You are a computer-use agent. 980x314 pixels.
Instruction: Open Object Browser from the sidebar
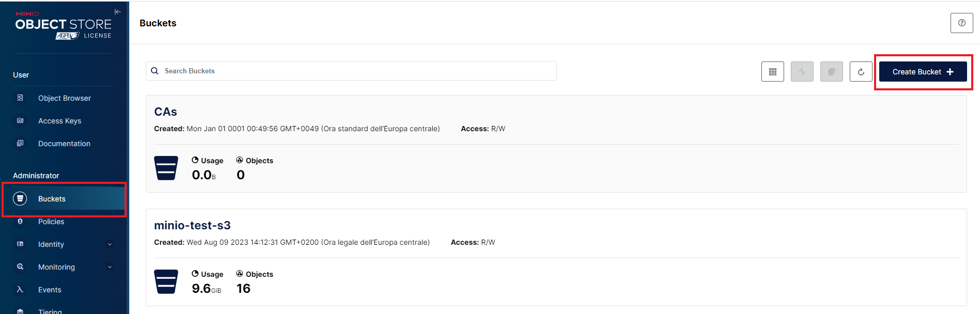tap(65, 98)
